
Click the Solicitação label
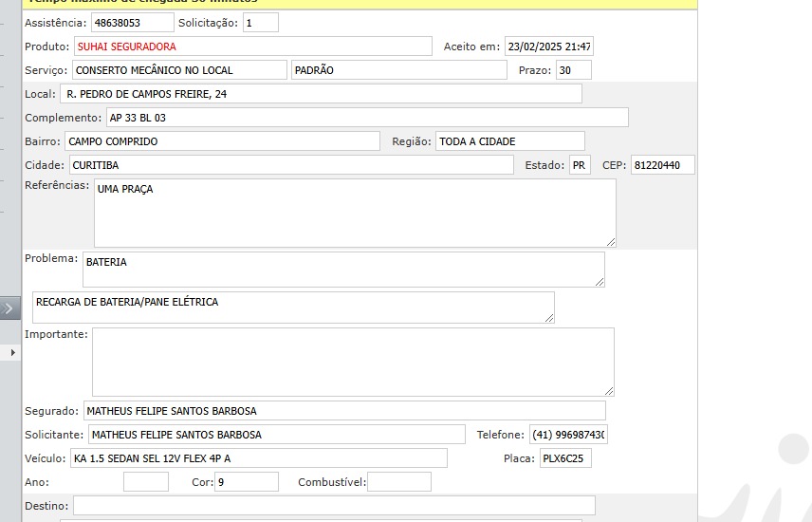[208, 23]
